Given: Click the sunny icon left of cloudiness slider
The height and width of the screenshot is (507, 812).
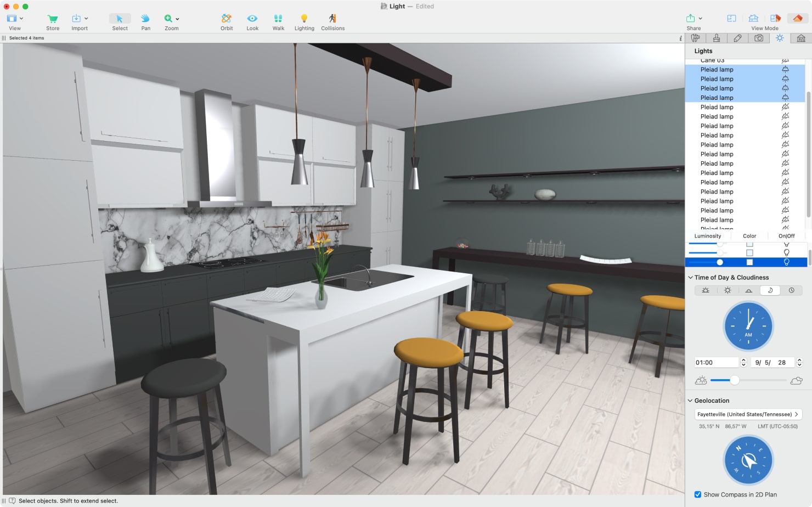Looking at the screenshot, I should point(701,380).
